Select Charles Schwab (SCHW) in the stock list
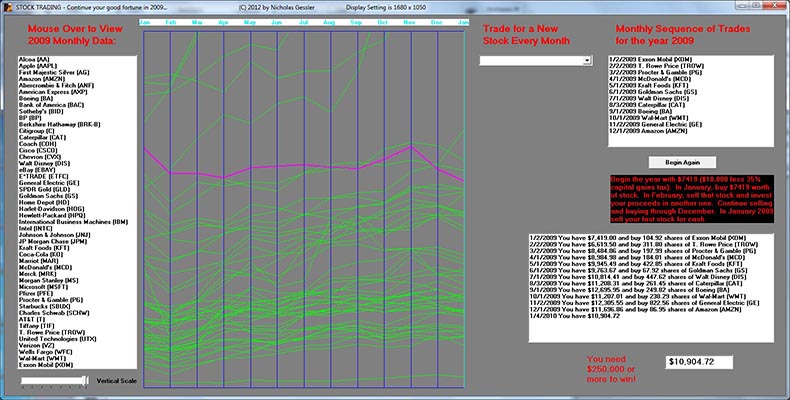 click(54, 313)
